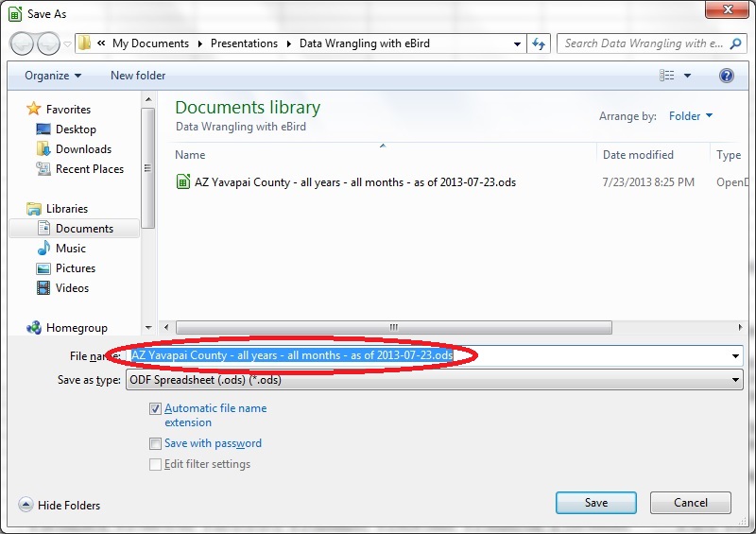The width and height of the screenshot is (756, 534).
Task: Enable Save with password checkbox
Action: [x=155, y=443]
